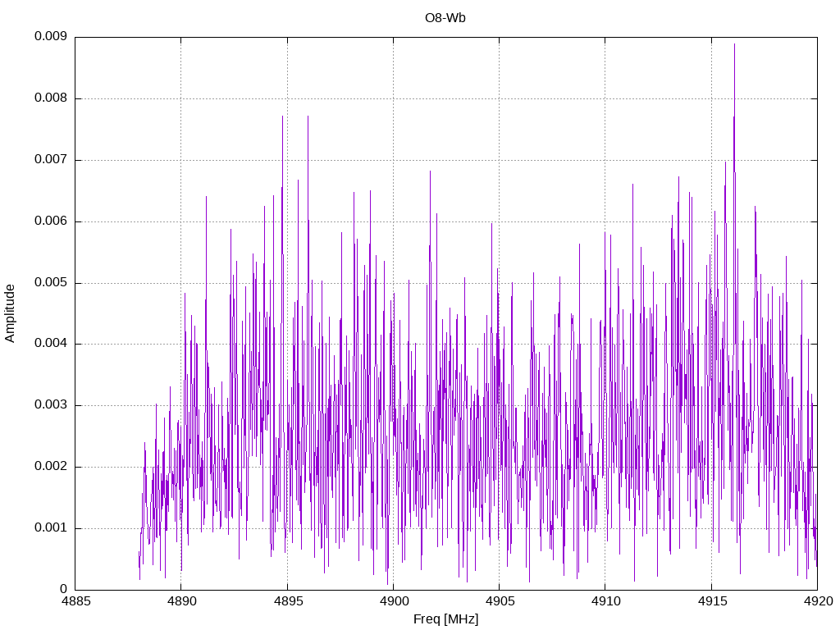Click x-axis tick label 4890
The image size is (840, 630).
coord(181,601)
